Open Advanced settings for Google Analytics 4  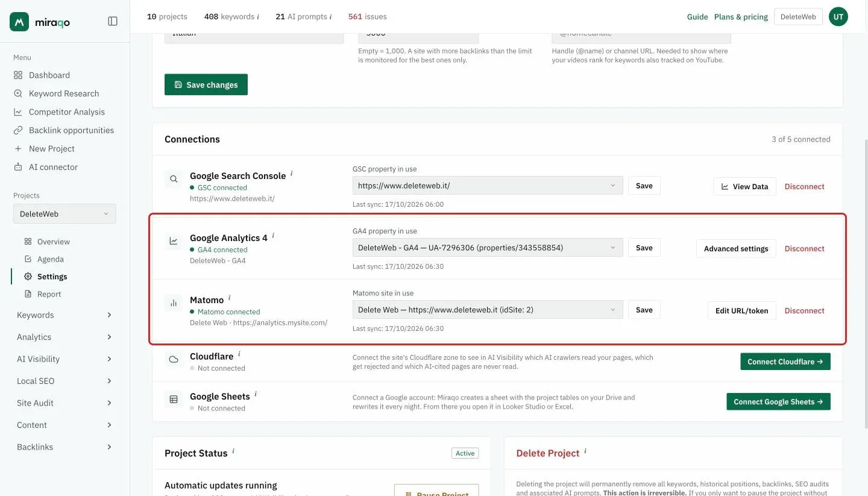point(736,248)
